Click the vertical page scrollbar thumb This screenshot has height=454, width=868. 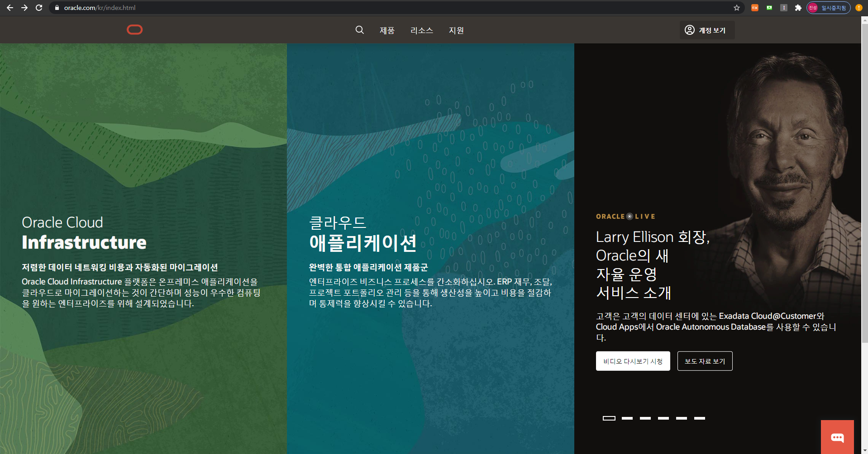(x=864, y=183)
